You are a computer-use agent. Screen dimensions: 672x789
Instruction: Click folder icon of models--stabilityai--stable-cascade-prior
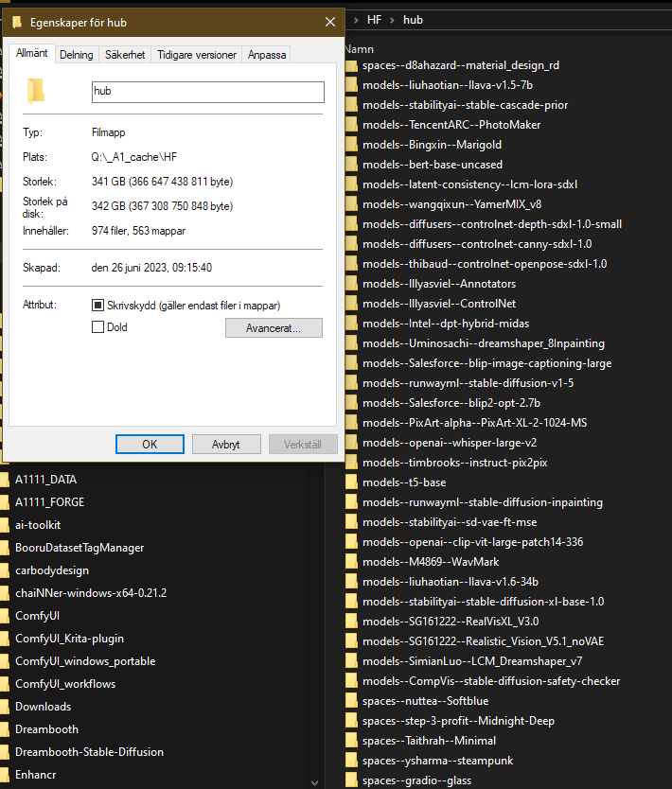coord(351,105)
